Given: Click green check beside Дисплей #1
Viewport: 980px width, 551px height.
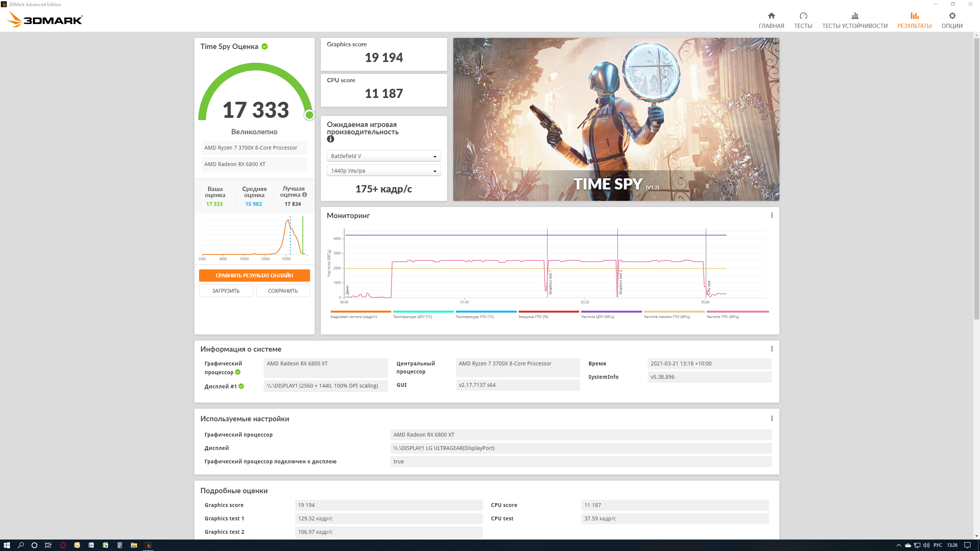Looking at the screenshot, I should 241,386.
